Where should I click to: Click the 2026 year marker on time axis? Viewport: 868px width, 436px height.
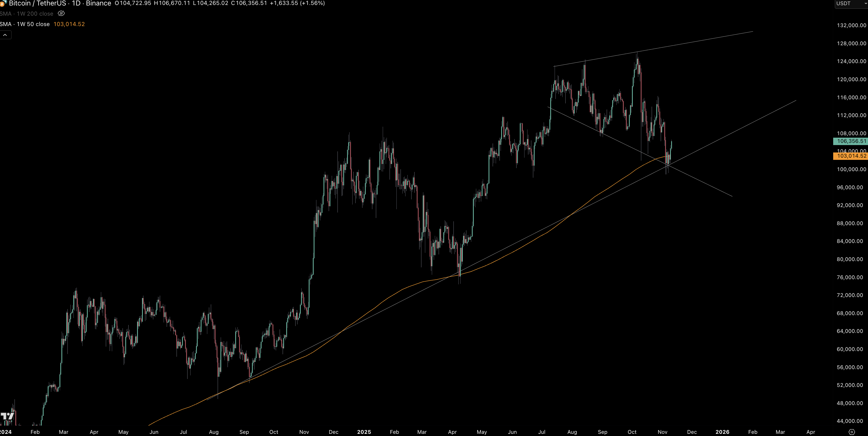[x=722, y=432]
